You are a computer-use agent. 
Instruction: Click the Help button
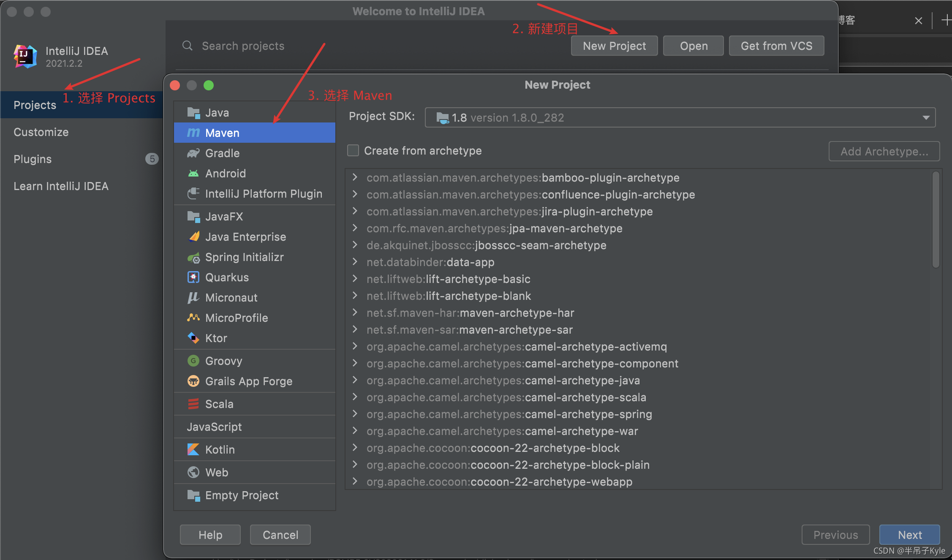(x=210, y=535)
